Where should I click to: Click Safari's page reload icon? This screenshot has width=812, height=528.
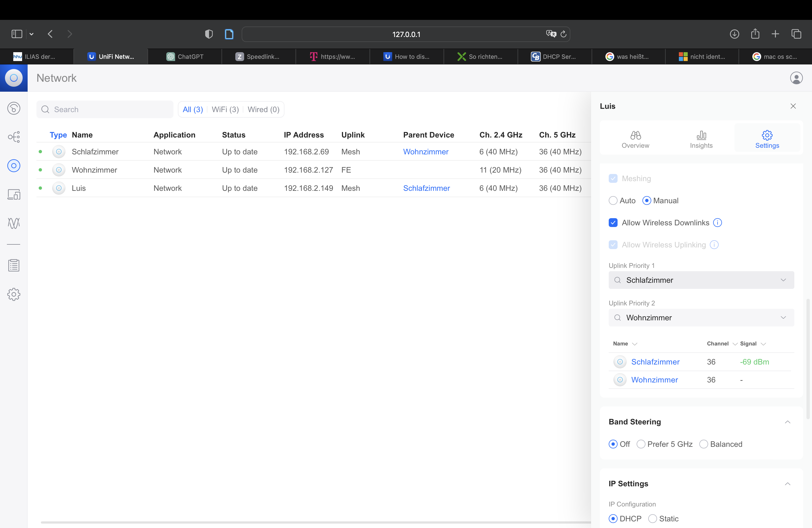[x=564, y=34]
